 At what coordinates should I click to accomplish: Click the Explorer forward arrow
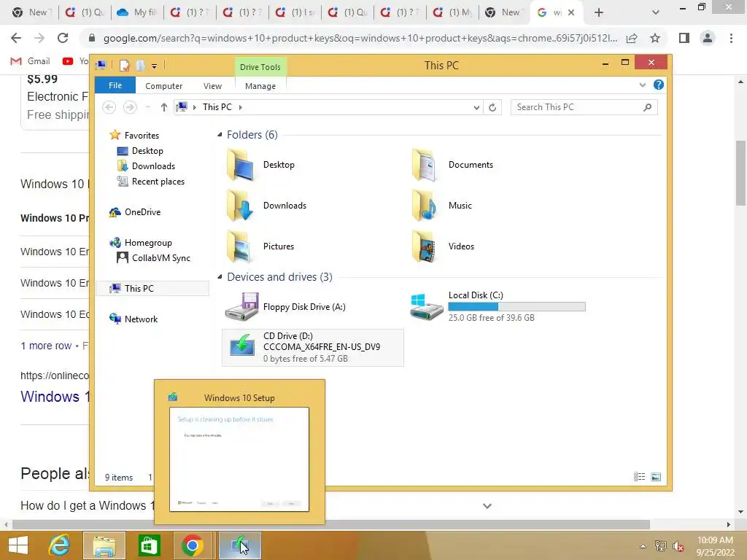click(x=130, y=107)
